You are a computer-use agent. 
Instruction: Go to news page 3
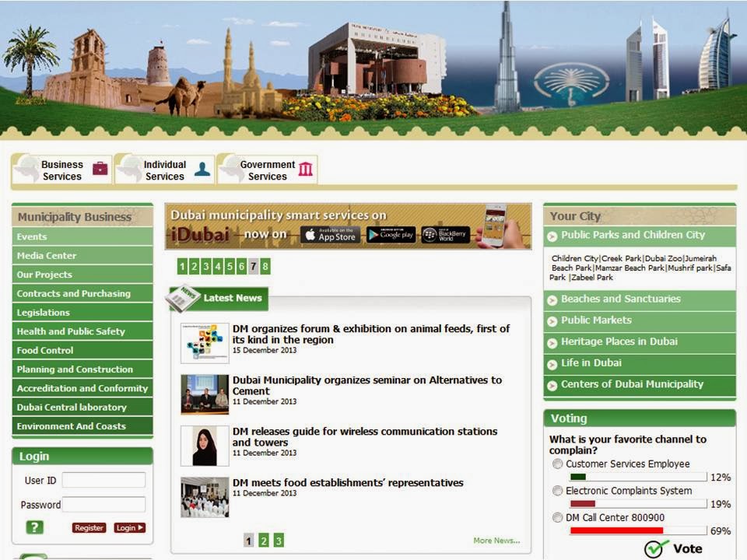(279, 541)
